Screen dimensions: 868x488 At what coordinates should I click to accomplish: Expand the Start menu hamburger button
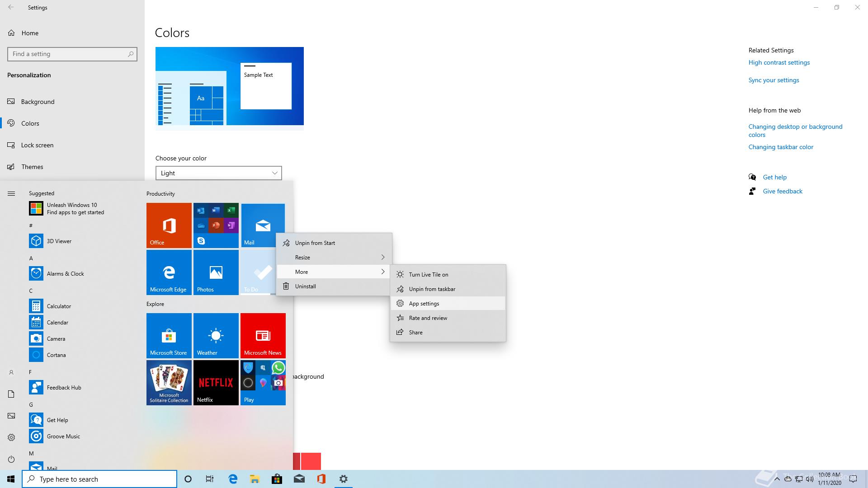coord(11,193)
